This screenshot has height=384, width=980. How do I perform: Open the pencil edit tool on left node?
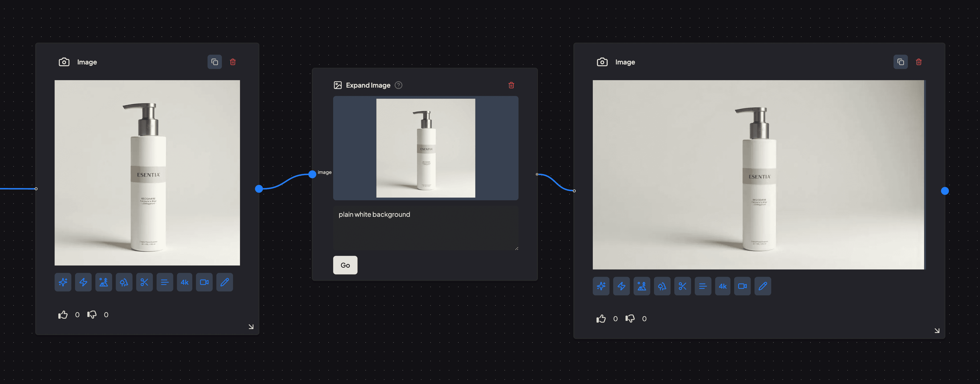(224, 282)
